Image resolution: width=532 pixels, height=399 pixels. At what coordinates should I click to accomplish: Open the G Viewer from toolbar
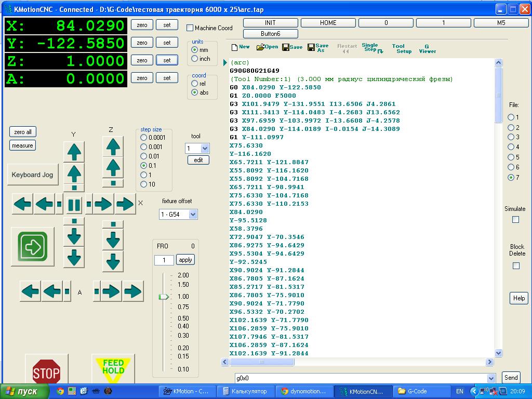(x=427, y=48)
